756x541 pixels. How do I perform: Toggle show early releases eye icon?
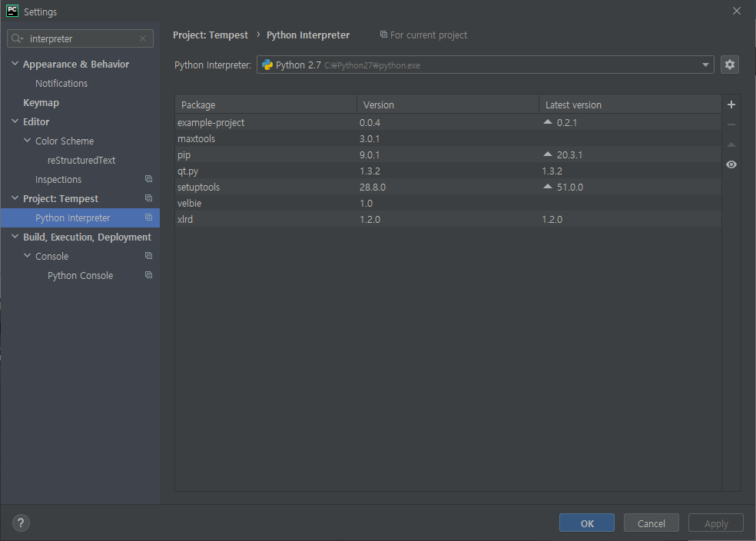731,164
